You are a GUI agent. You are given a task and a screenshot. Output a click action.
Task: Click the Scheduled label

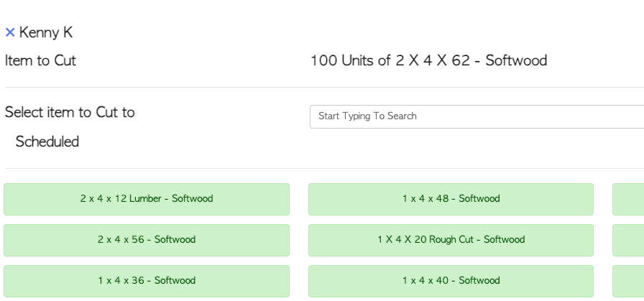tap(47, 142)
